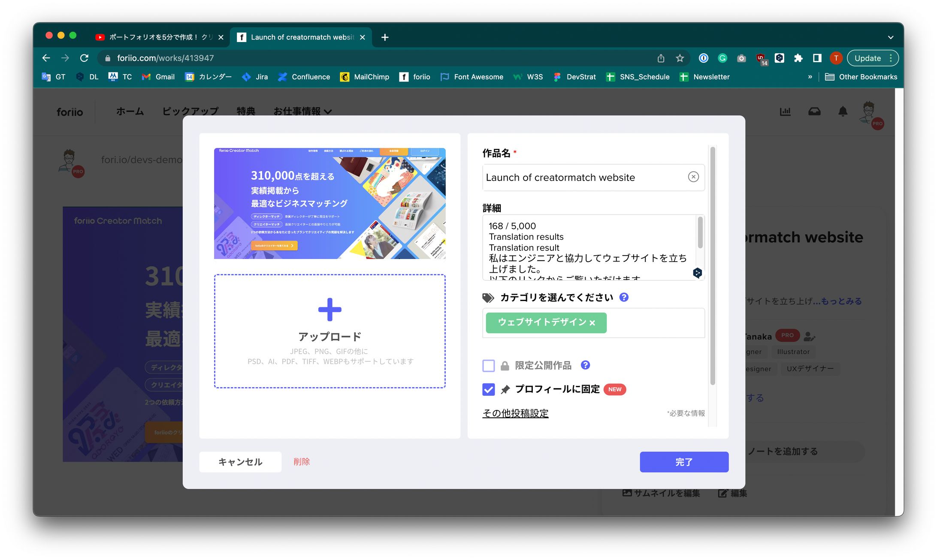The height and width of the screenshot is (560, 937).
Task: Click the dark hexagon extension icon in 詳細
Action: point(697,273)
